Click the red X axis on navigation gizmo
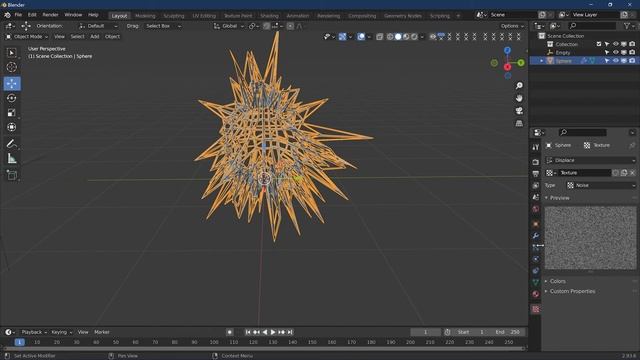640x360 pixels. (507, 67)
